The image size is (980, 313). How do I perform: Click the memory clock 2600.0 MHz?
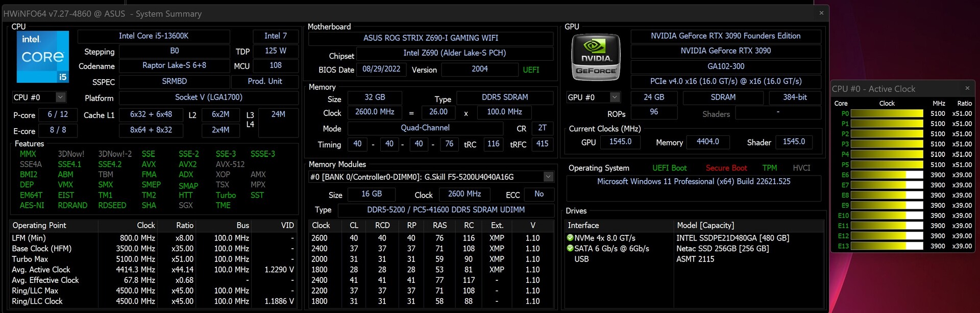tap(375, 112)
